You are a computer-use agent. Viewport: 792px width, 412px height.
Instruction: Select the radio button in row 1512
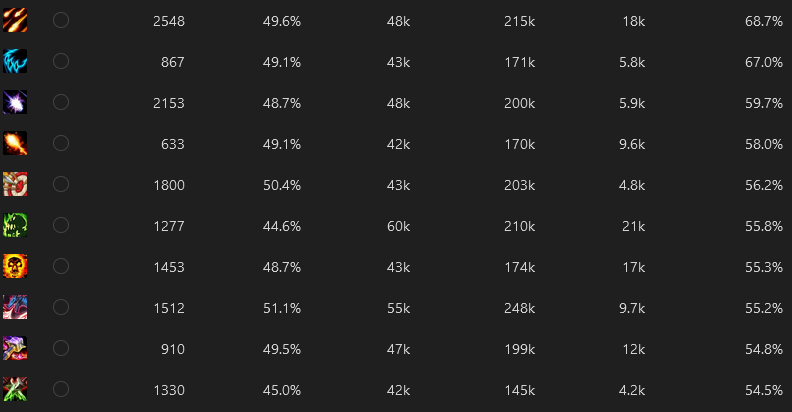[x=61, y=307]
